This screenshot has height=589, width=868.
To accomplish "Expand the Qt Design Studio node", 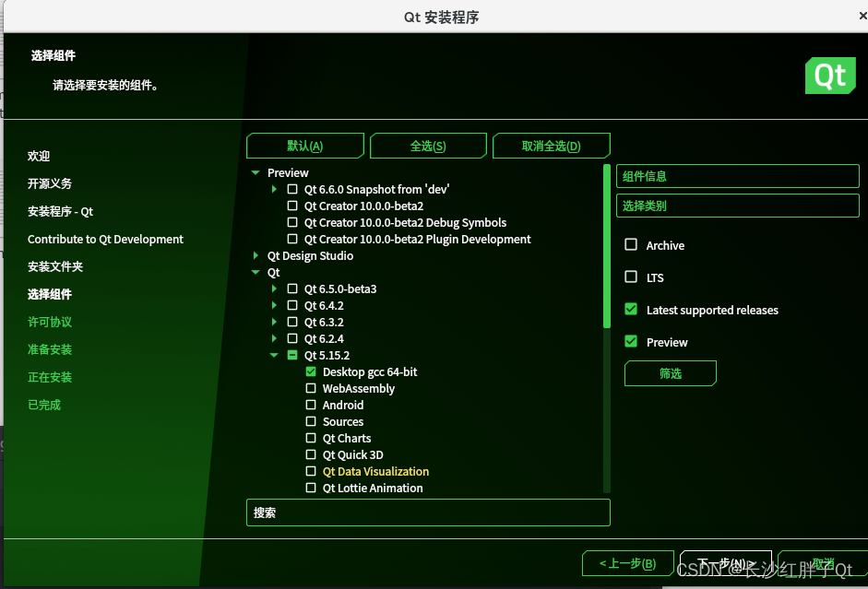I will tap(256, 255).
